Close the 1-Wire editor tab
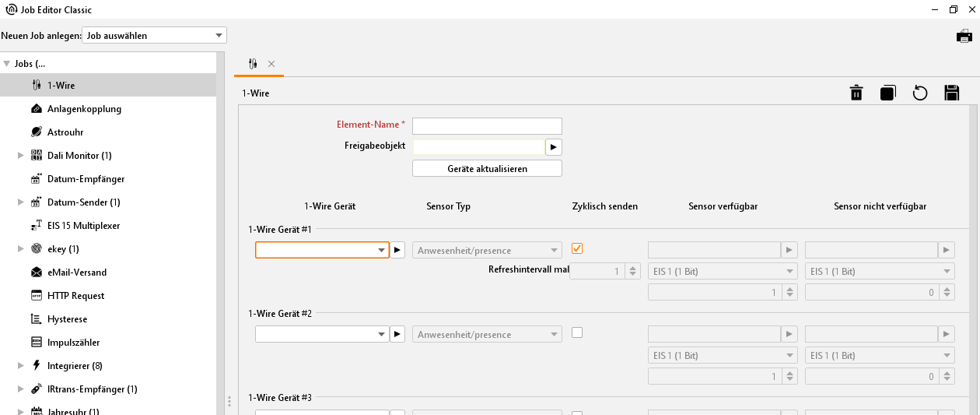Image resolution: width=980 pixels, height=415 pixels. [271, 64]
